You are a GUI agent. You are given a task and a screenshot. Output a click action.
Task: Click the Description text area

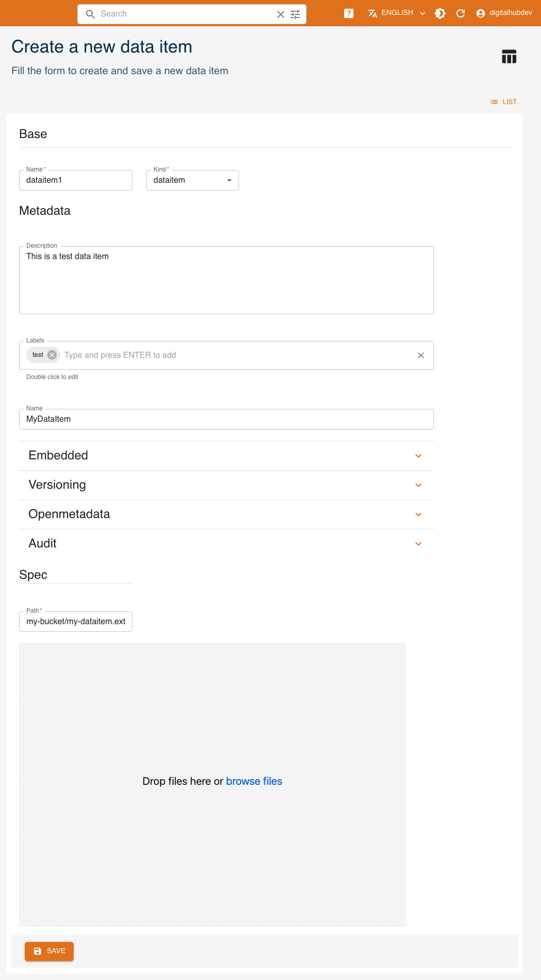226,280
